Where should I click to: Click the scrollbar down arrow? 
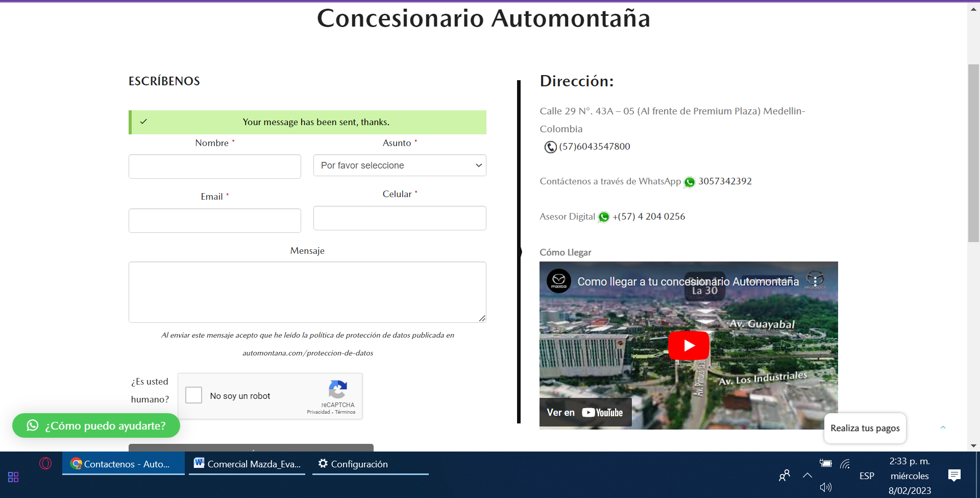973,446
